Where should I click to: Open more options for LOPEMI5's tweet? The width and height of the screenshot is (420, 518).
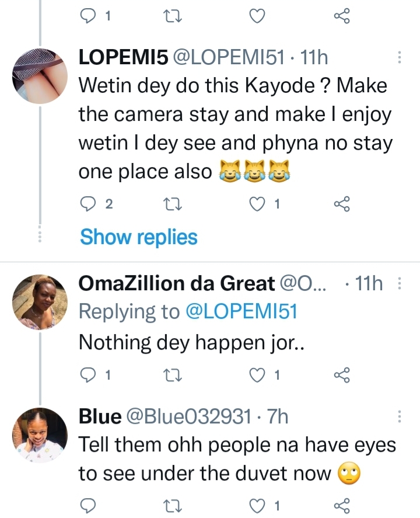click(400, 57)
